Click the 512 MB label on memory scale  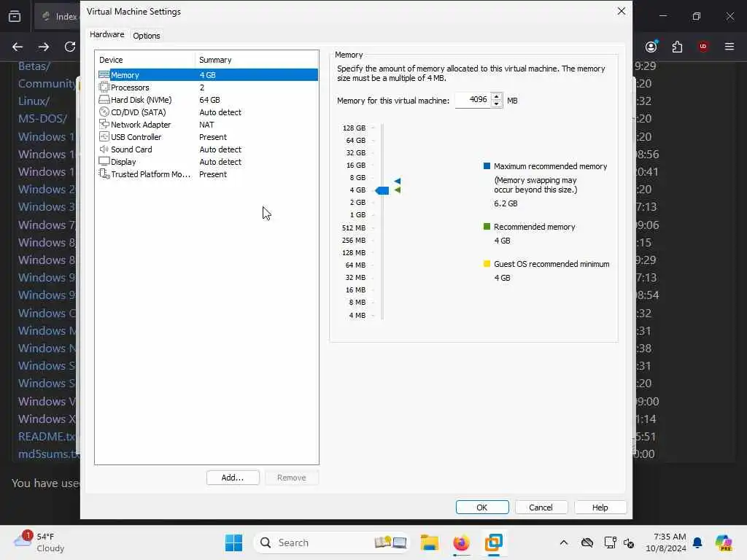point(354,227)
